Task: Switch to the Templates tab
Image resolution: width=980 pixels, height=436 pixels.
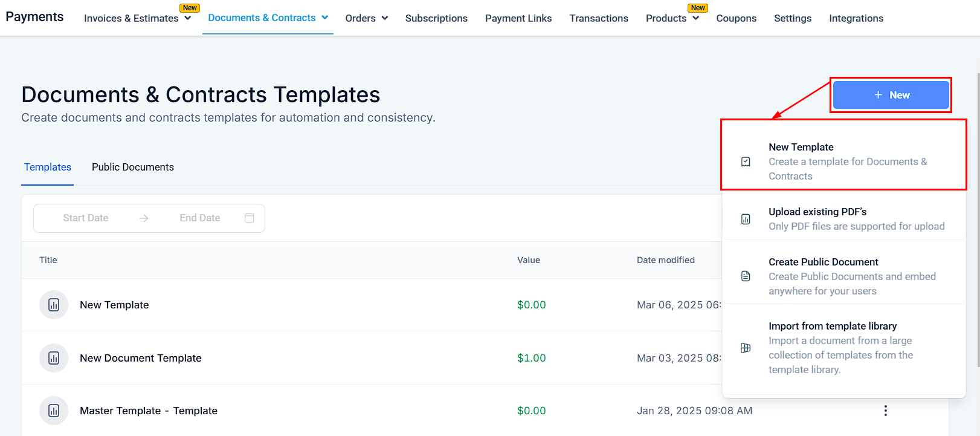Action: tap(48, 167)
